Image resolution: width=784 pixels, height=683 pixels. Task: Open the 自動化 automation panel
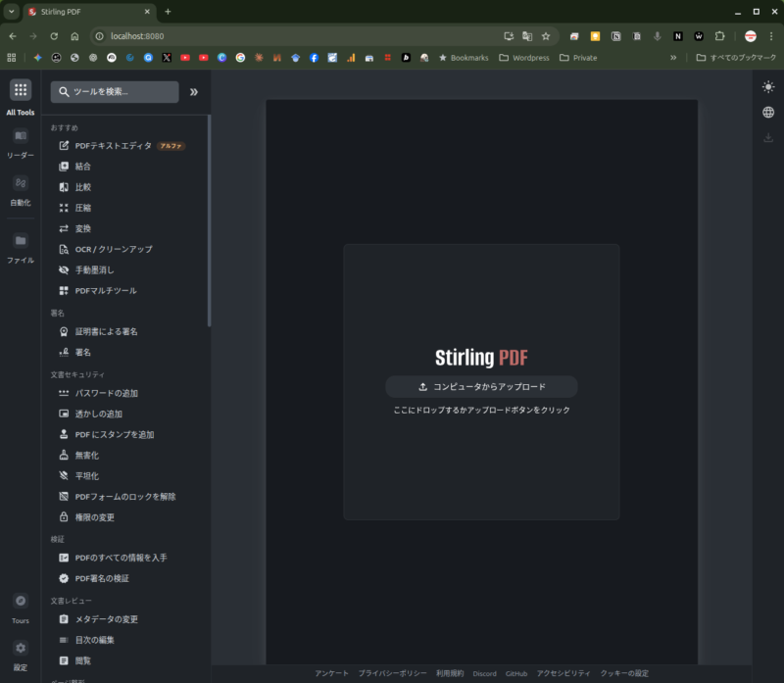[21, 183]
